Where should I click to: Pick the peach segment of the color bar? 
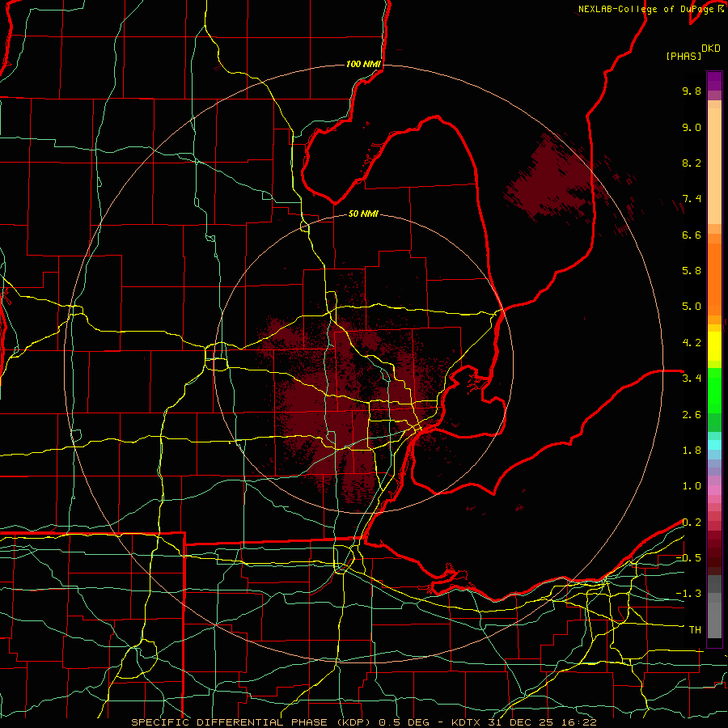(x=714, y=163)
